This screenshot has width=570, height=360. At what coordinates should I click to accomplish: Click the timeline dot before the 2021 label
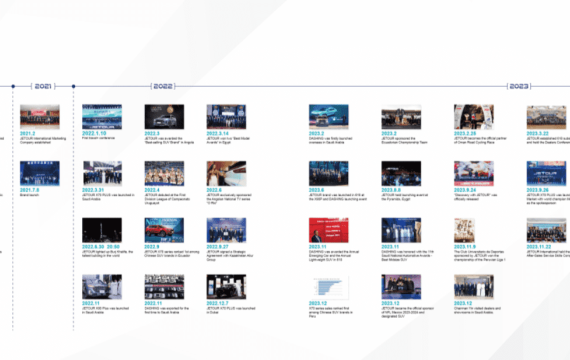click(13, 86)
